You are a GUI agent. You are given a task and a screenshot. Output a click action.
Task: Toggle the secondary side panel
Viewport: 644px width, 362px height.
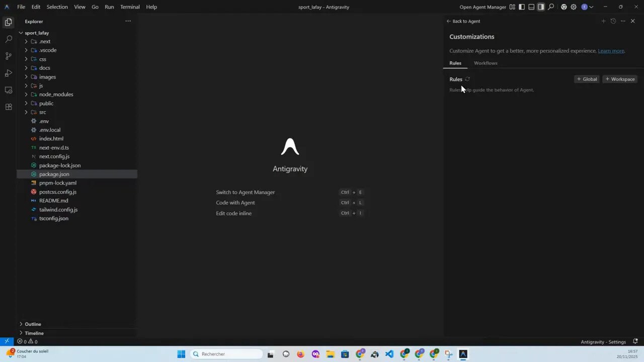point(540,7)
